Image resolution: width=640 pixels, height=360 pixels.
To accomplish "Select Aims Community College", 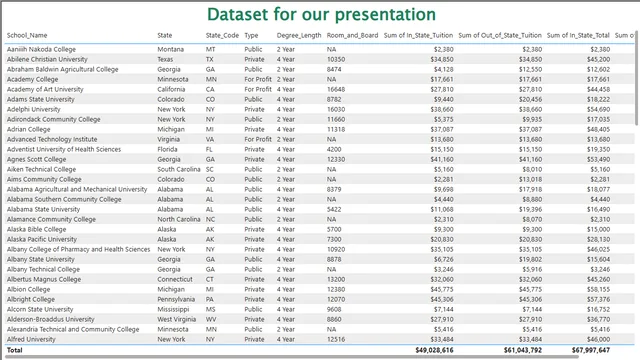I will pyautogui.click(x=44, y=179).
